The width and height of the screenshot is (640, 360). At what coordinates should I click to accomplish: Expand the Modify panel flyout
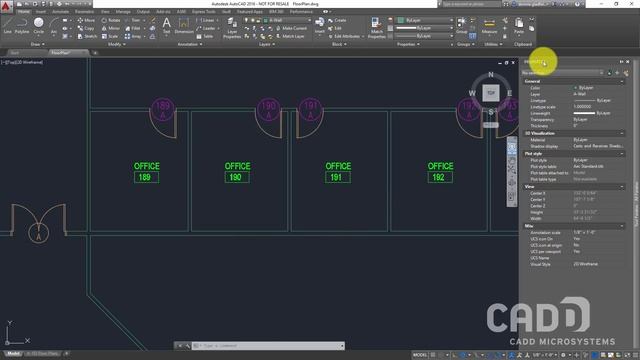point(117,44)
